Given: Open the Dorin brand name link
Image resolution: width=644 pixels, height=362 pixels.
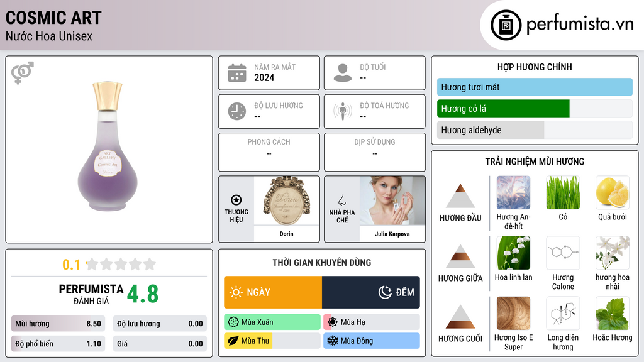Looking at the screenshot, I should coord(286,234).
